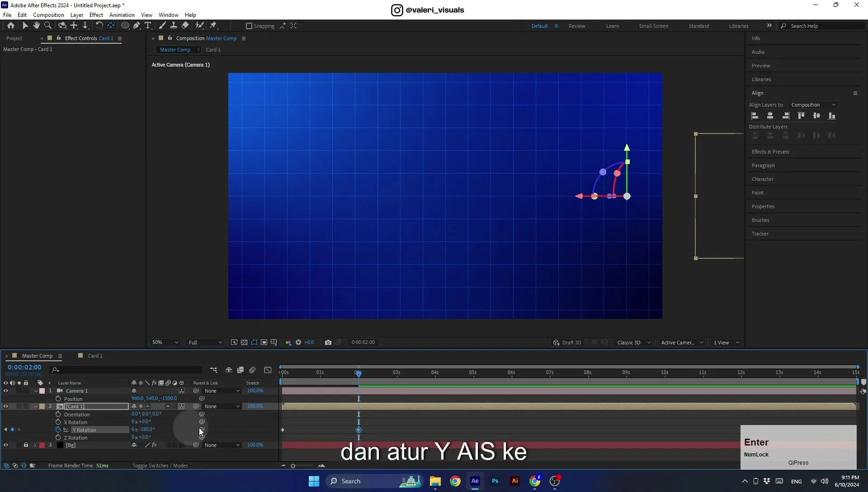Hide the Bg layer eye
Viewport: 868px width, 492px height.
pyautogui.click(x=6, y=445)
